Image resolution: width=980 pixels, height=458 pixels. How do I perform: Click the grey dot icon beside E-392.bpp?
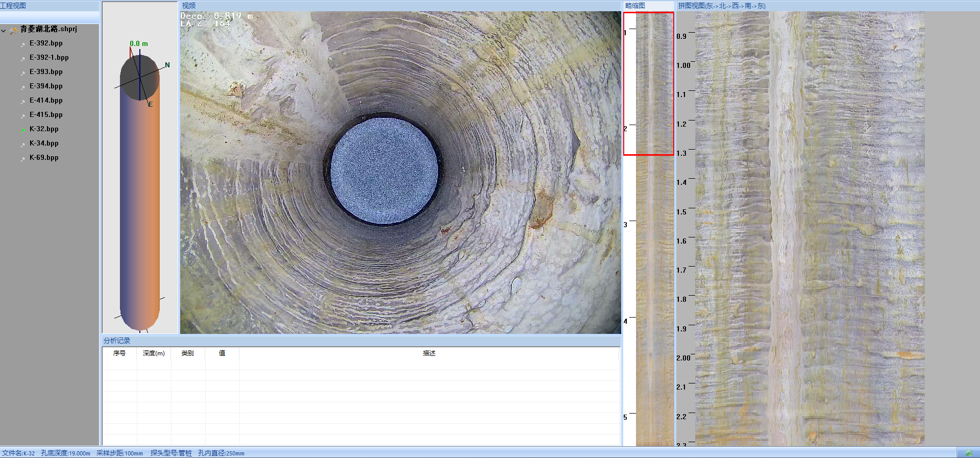[x=23, y=44]
